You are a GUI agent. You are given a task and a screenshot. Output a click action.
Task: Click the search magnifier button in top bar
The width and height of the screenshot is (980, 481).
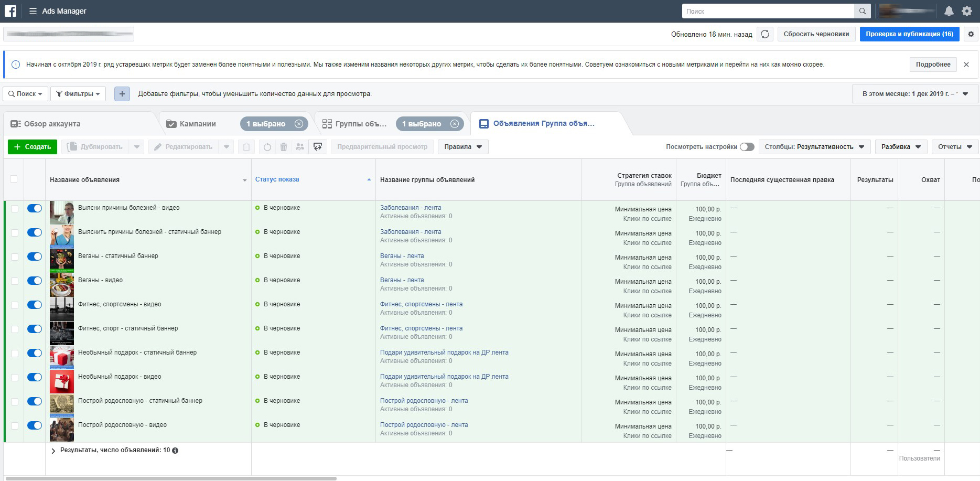coord(863,11)
